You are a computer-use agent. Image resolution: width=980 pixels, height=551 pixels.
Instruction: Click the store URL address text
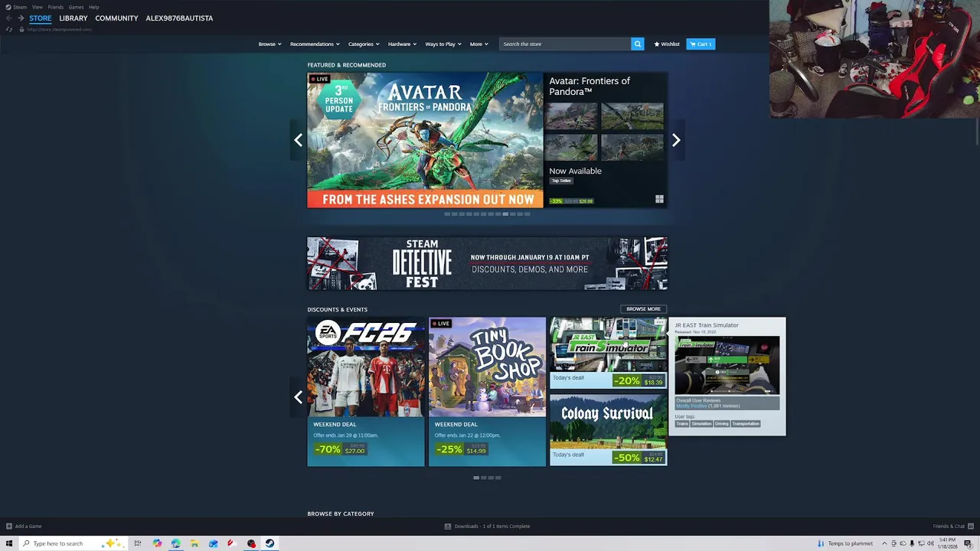click(60, 29)
